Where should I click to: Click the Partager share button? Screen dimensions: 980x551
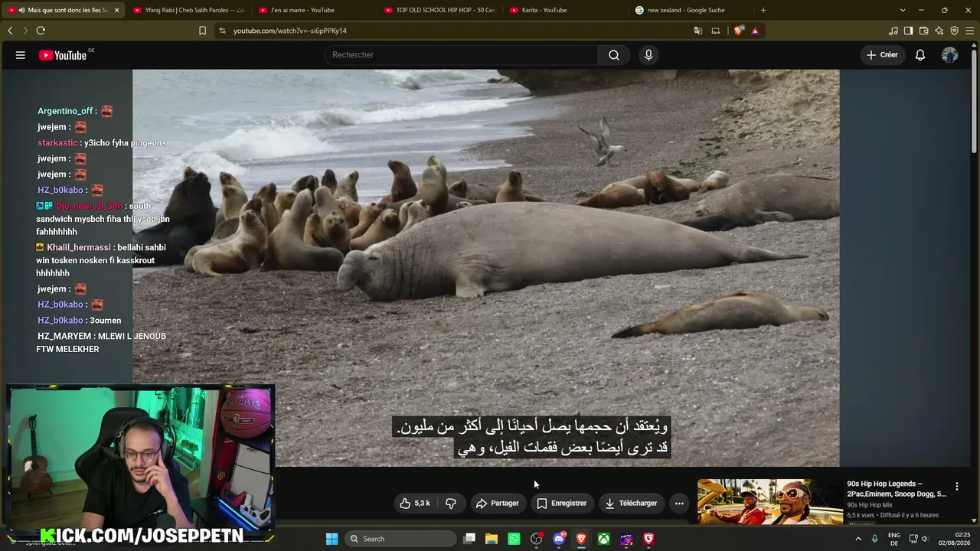point(498,504)
